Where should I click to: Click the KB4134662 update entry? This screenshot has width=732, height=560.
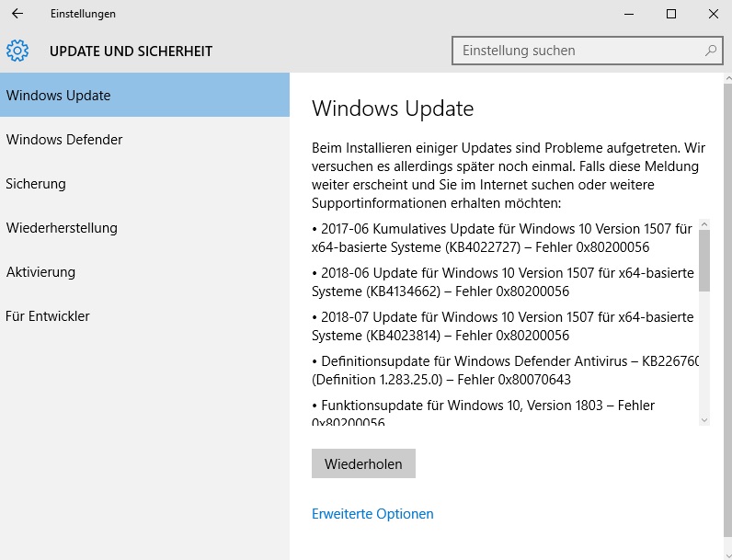(503, 282)
